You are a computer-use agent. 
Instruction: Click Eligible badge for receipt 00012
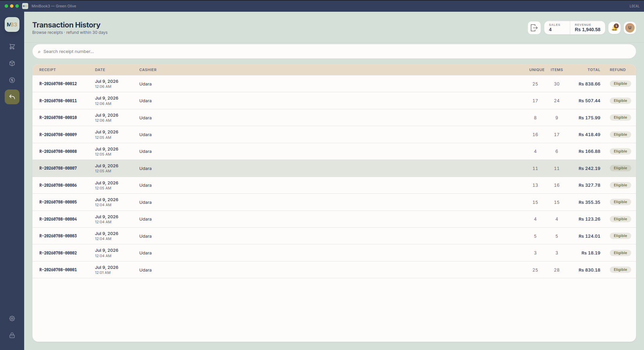(620, 84)
